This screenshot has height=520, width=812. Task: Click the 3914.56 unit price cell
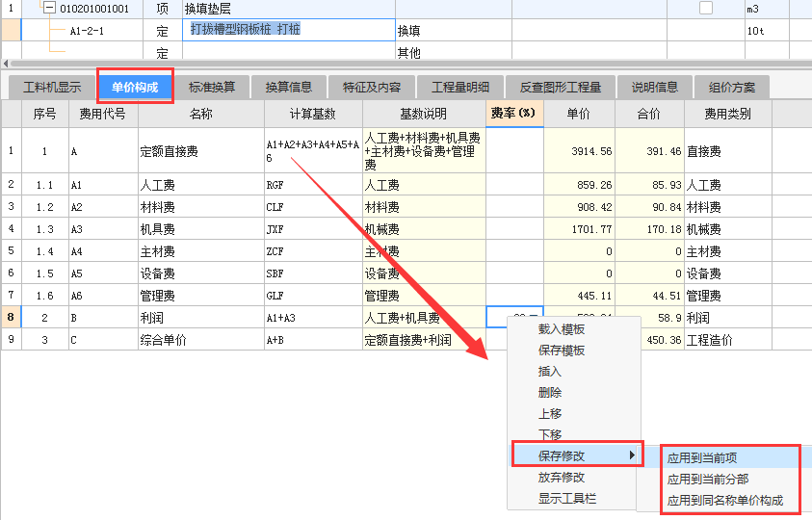point(579,151)
